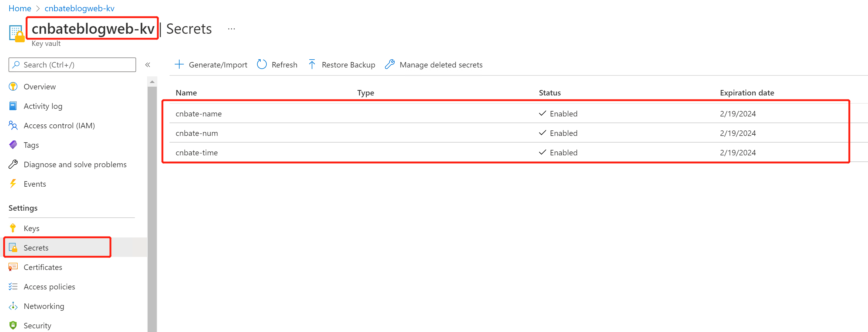The width and height of the screenshot is (868, 332).
Task: Go to Access control (IAM)
Action: pos(59,126)
